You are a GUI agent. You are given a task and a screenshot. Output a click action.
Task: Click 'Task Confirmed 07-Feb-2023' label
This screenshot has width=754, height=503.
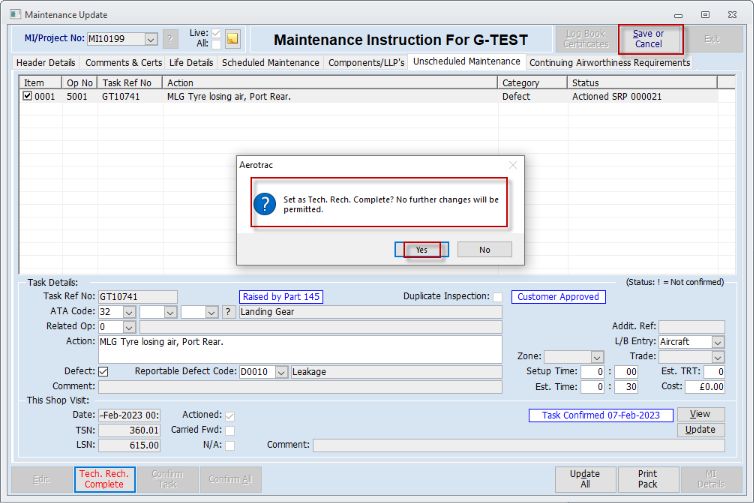coord(601,415)
